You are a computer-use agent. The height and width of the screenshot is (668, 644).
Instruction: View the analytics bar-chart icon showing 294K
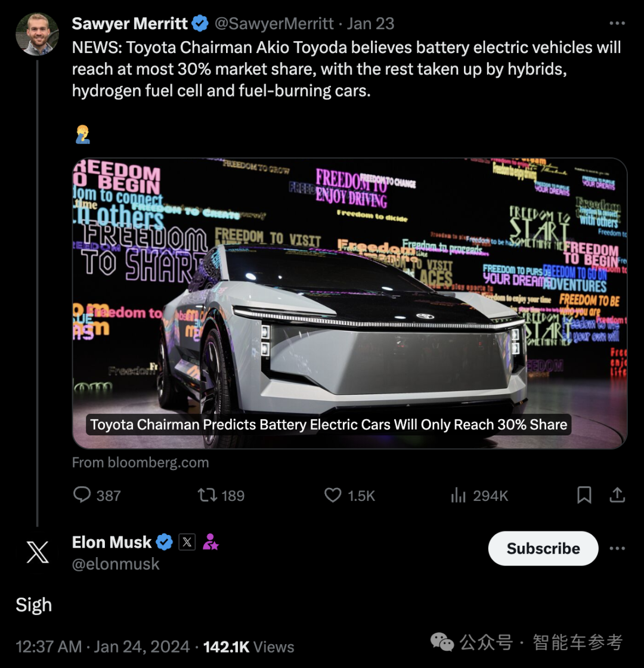pos(459,495)
